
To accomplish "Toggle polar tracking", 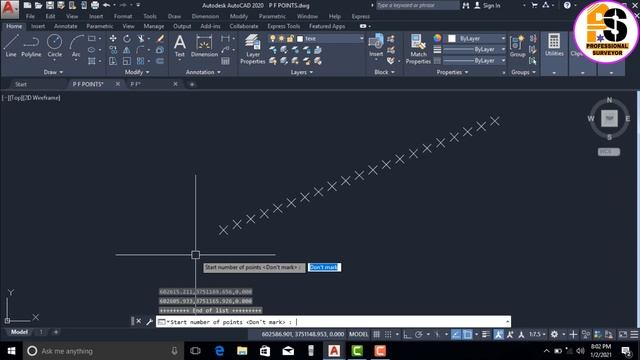I will click(418, 334).
